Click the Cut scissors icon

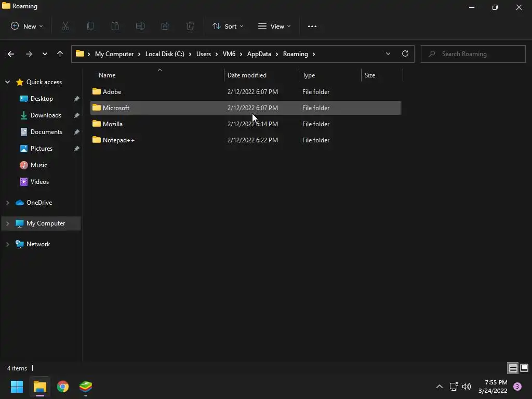point(65,26)
